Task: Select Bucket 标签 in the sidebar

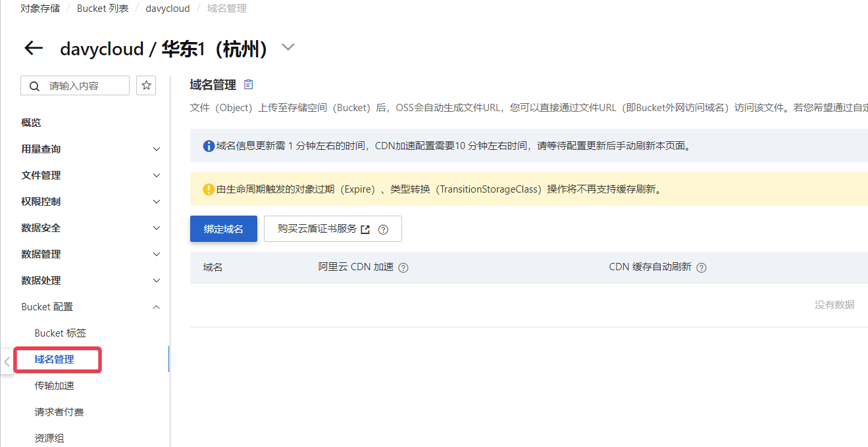Action: click(60, 333)
